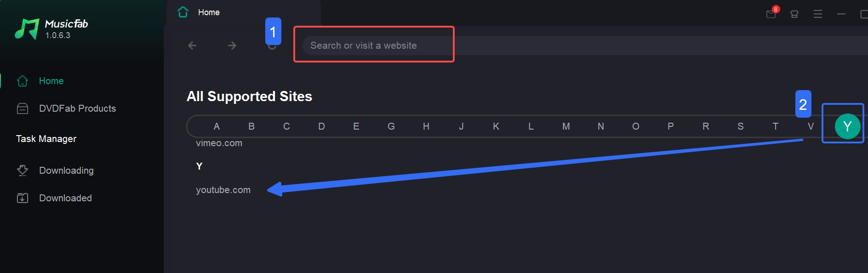This screenshot has height=273, width=868.
Task: Select letter A in the site index
Action: [x=216, y=126]
